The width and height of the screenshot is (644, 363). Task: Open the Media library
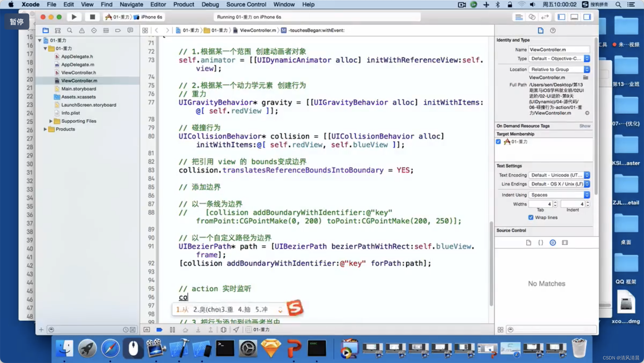pyautogui.click(x=565, y=243)
